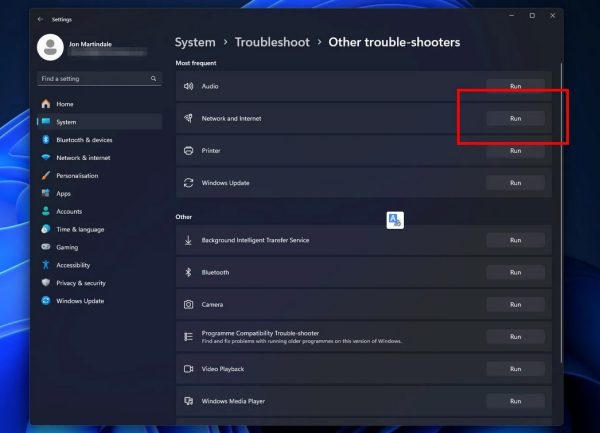
Task: Open Accounts settings
Action: click(99, 211)
